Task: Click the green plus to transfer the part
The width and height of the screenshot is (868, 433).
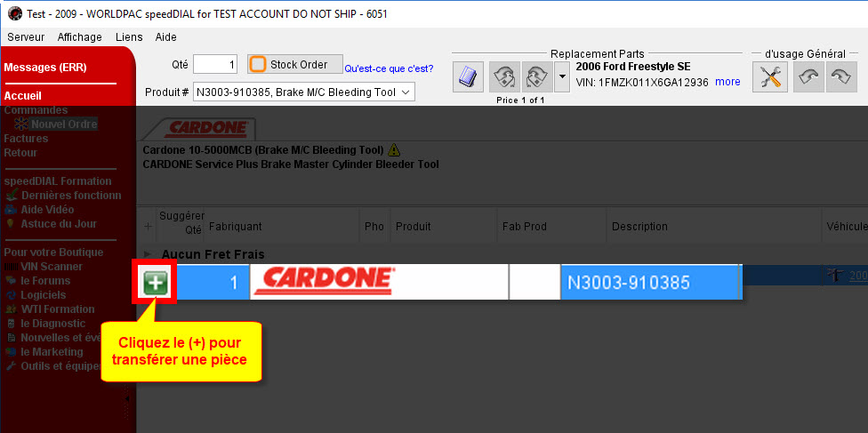Action: [157, 283]
